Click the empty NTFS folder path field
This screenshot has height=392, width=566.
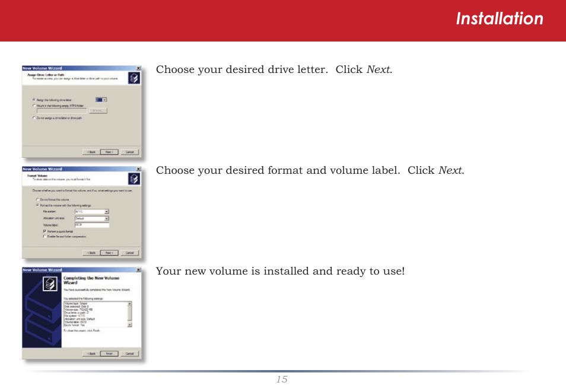coord(62,111)
